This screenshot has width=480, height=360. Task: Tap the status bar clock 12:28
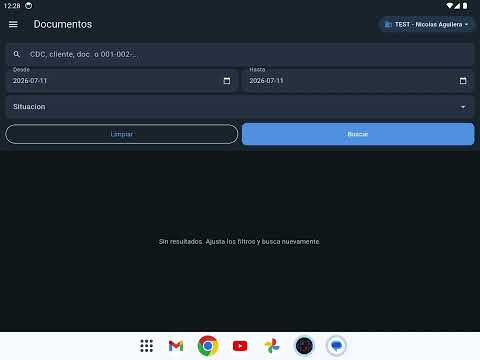point(12,6)
